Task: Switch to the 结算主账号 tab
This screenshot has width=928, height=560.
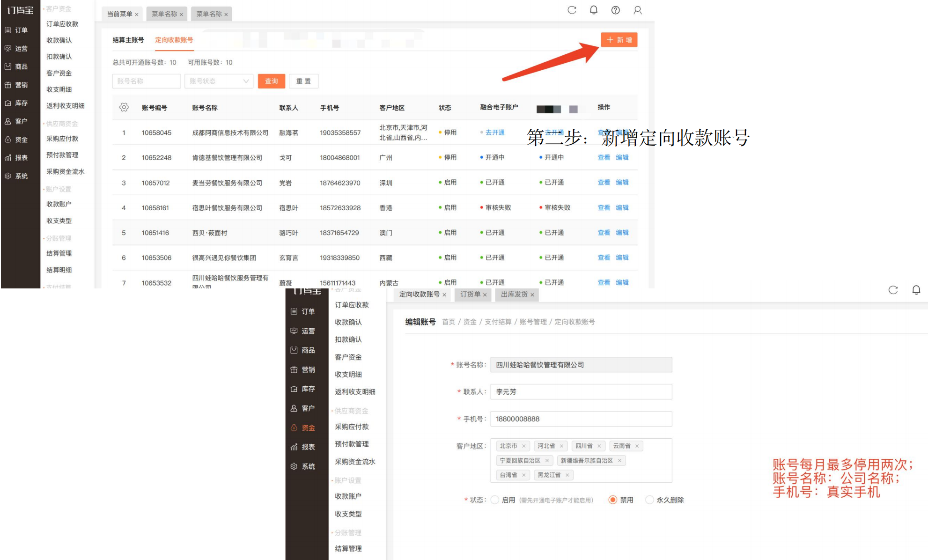Action: (x=128, y=40)
